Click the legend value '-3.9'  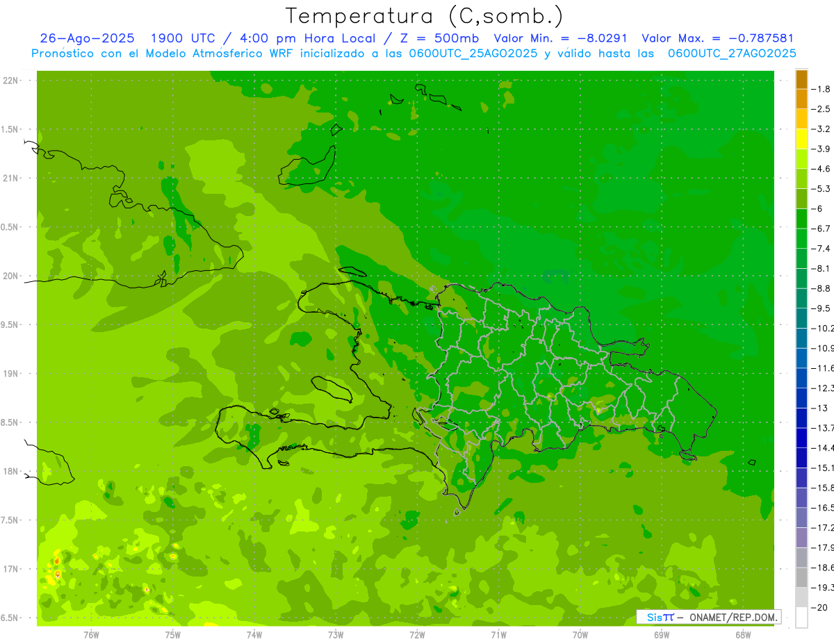tap(822, 149)
